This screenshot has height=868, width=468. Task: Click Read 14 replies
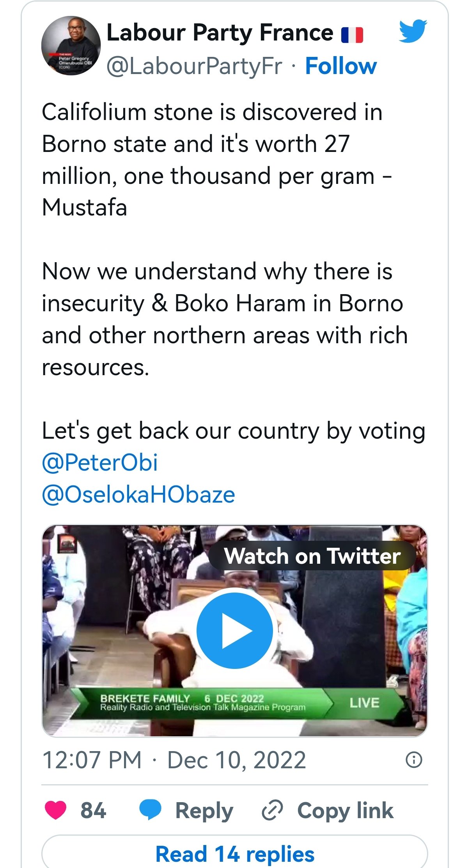tap(235, 854)
